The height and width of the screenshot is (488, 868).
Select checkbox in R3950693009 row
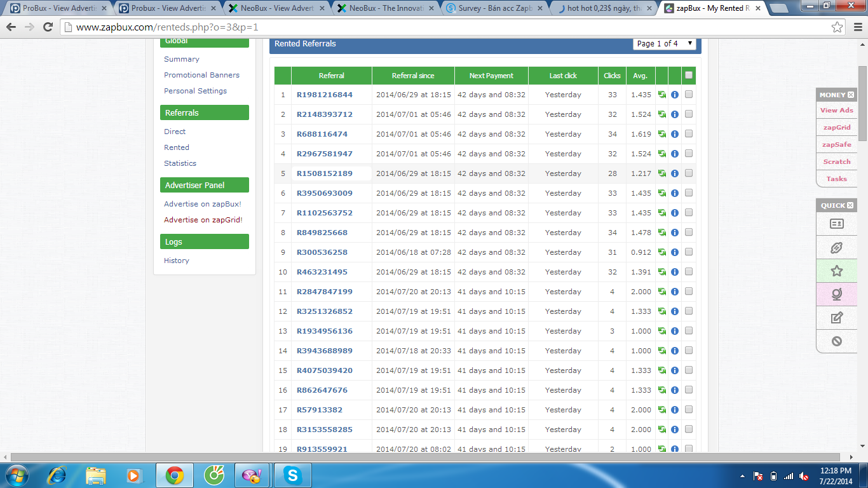(689, 193)
